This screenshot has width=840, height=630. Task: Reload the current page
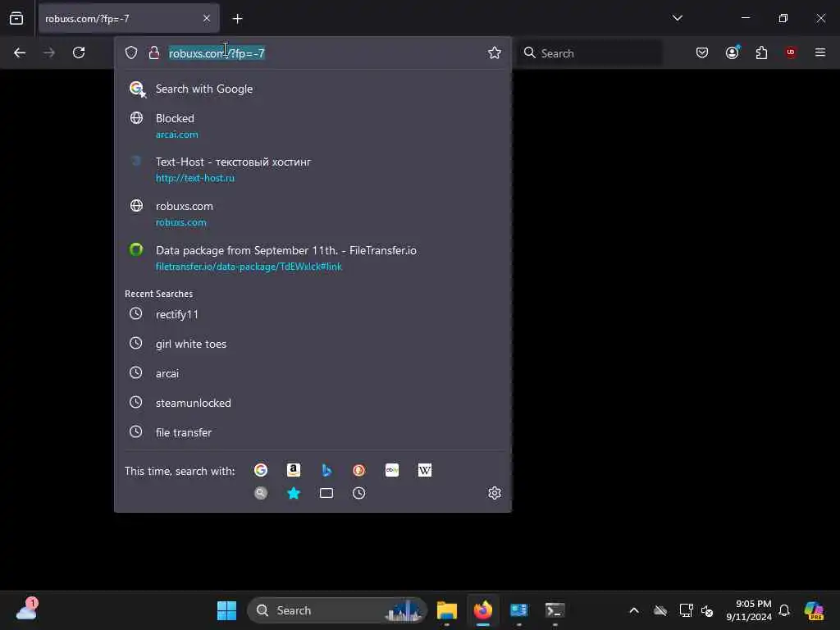click(79, 52)
